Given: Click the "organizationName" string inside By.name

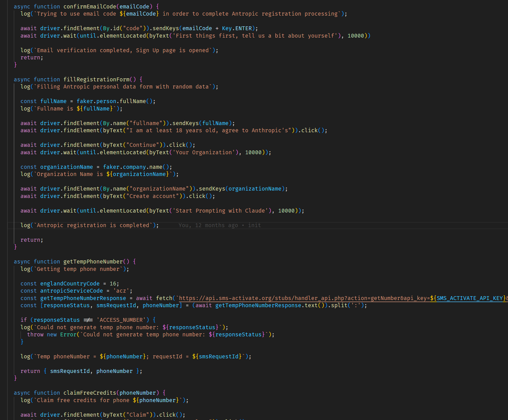Looking at the screenshot, I should point(159,189).
